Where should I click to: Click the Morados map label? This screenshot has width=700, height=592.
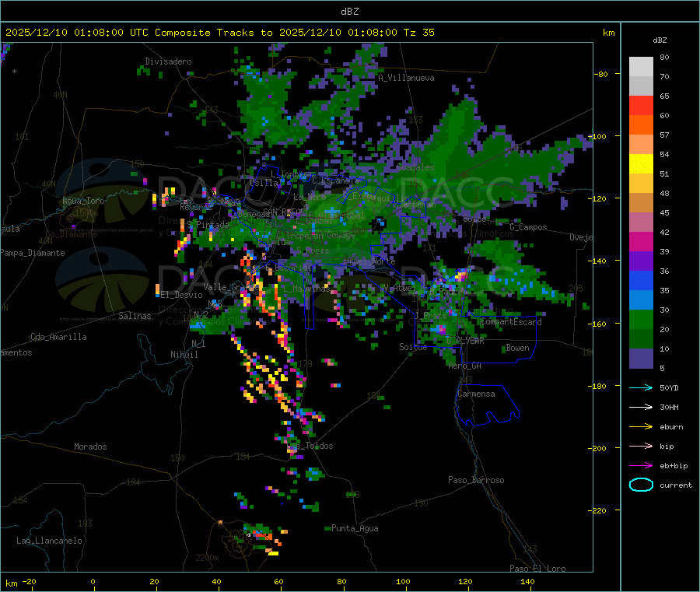pyautogui.click(x=90, y=447)
